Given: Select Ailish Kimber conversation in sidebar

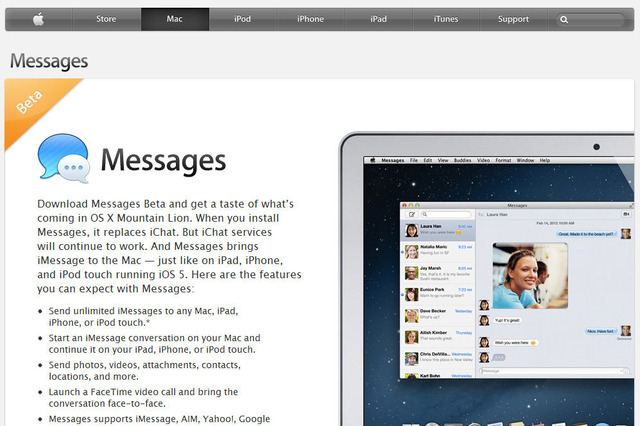Looking at the screenshot, I should point(438,337).
